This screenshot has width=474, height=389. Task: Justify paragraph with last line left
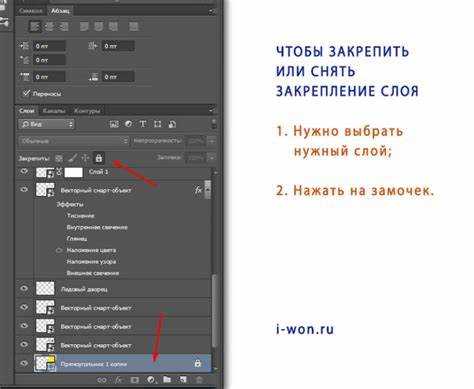pos(84,26)
